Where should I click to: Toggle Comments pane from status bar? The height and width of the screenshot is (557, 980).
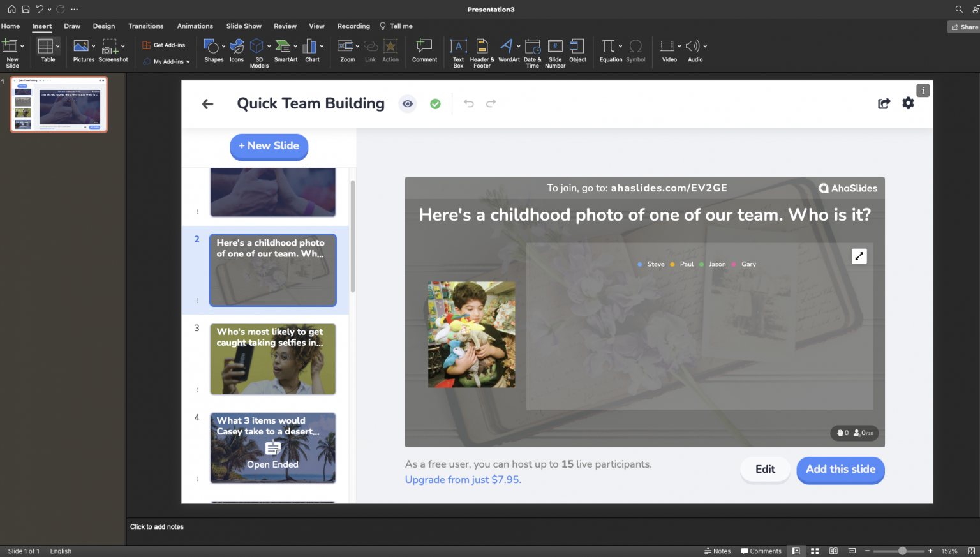point(761,551)
